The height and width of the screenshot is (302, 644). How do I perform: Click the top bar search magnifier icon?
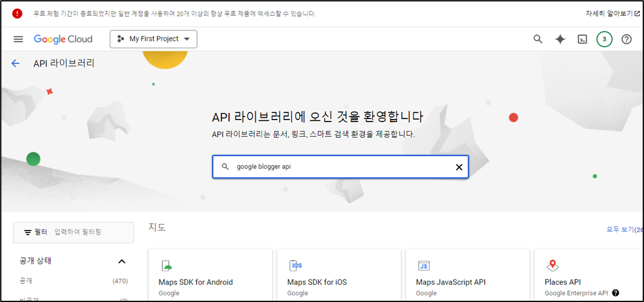[538, 39]
